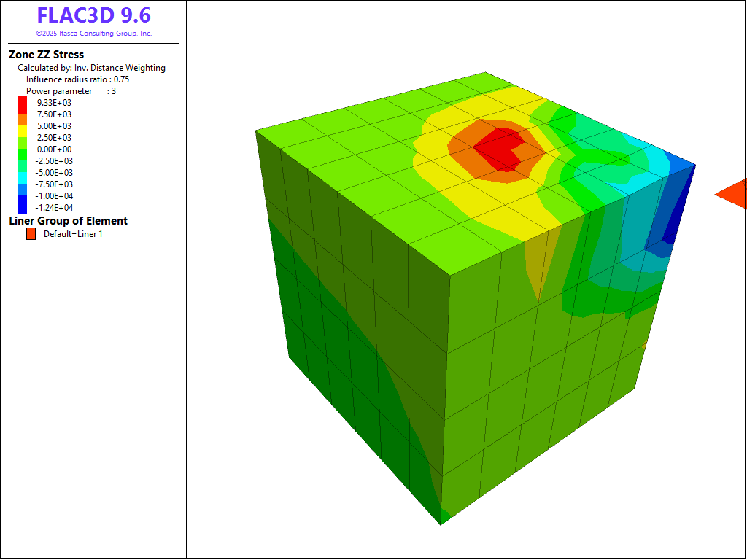The image size is (747, 560).
Task: Click the 9.33E+03 maximum legend value
Action: (54, 103)
